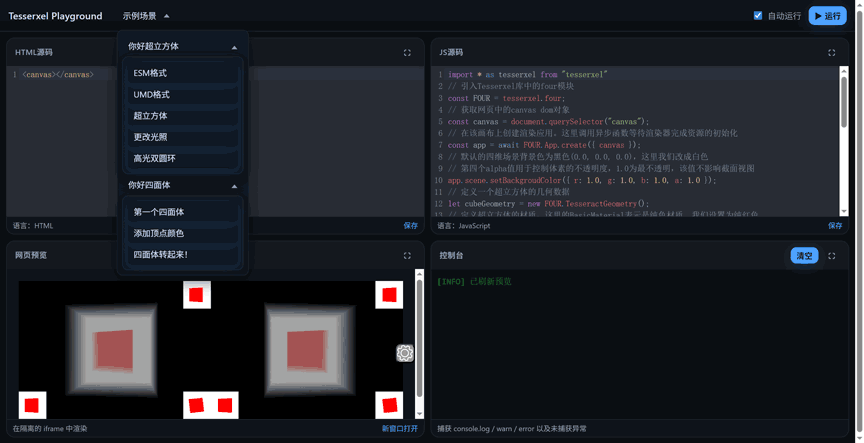Collapse the 示例场景 dropdown menu

tap(146, 16)
